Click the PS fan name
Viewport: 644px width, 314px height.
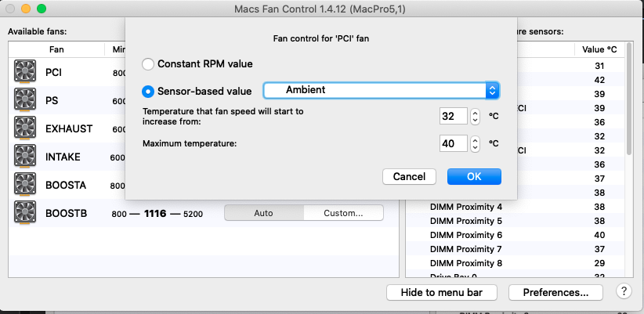click(52, 100)
